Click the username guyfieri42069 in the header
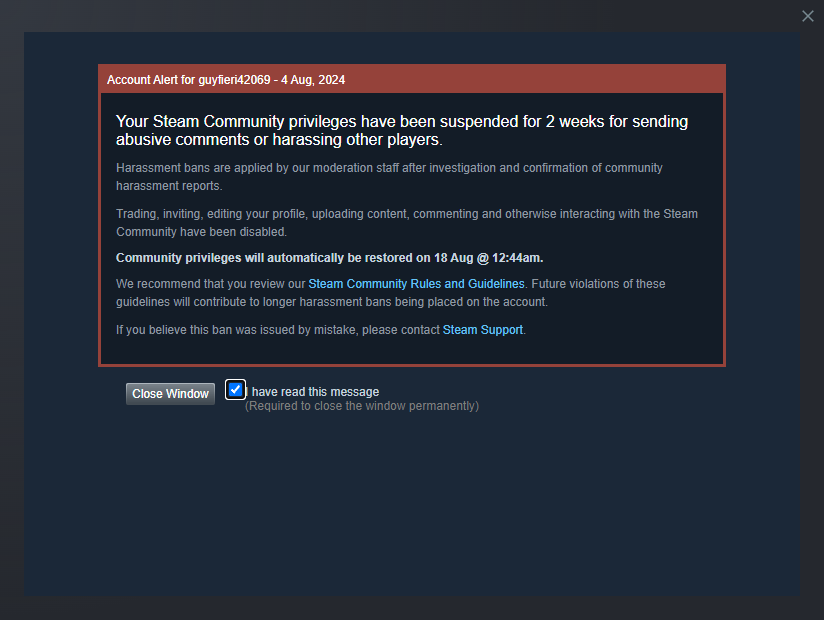The width and height of the screenshot is (824, 620). pyautogui.click(x=234, y=80)
